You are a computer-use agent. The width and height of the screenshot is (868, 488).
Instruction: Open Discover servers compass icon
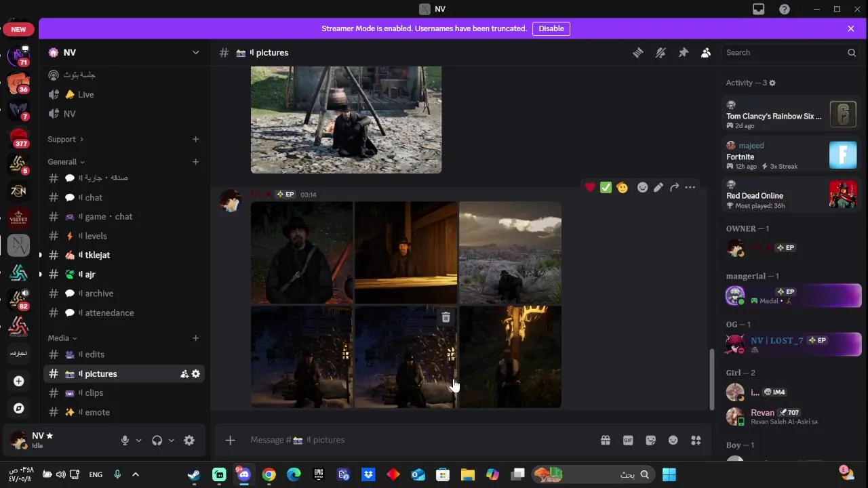click(x=19, y=408)
